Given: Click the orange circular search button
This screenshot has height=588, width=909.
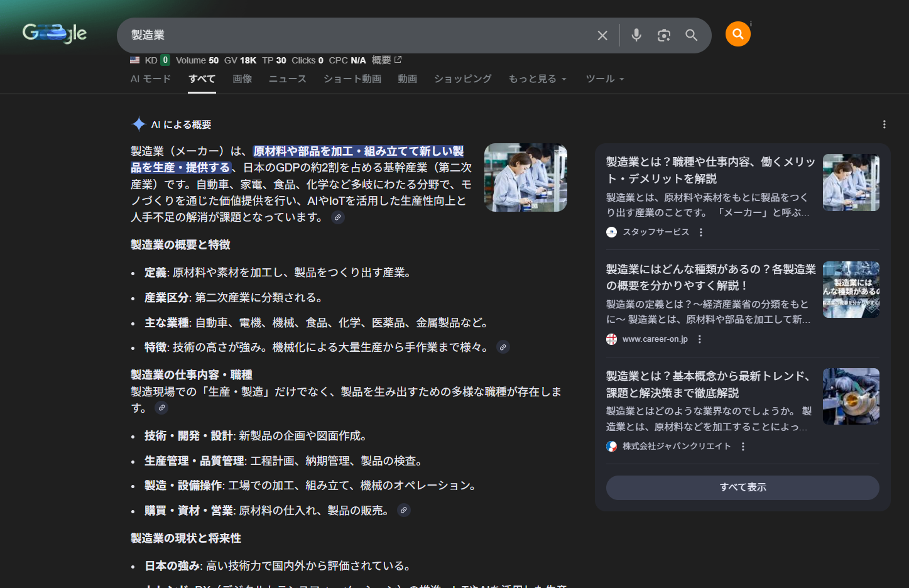Looking at the screenshot, I should click(738, 34).
